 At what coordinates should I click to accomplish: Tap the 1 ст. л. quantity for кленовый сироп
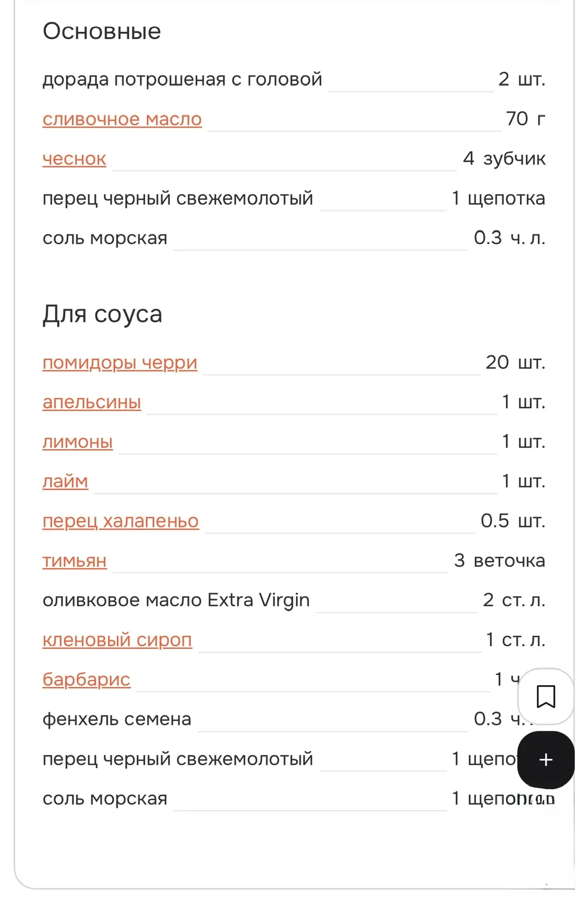[x=516, y=640]
